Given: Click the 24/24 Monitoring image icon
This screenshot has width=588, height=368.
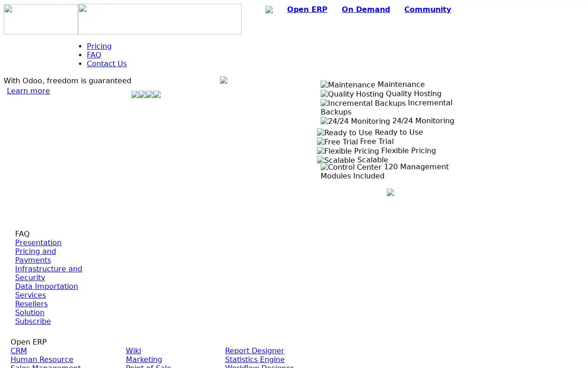Looking at the screenshot, I should tap(355, 121).
